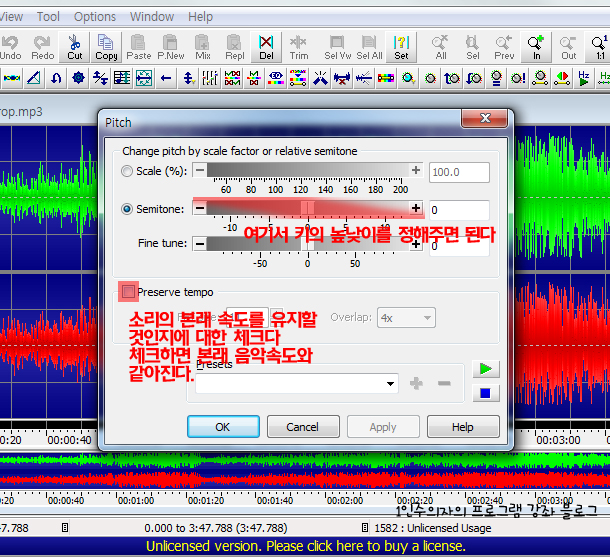The width and height of the screenshot is (610, 558).
Task: Open the Options menu
Action: (95, 17)
